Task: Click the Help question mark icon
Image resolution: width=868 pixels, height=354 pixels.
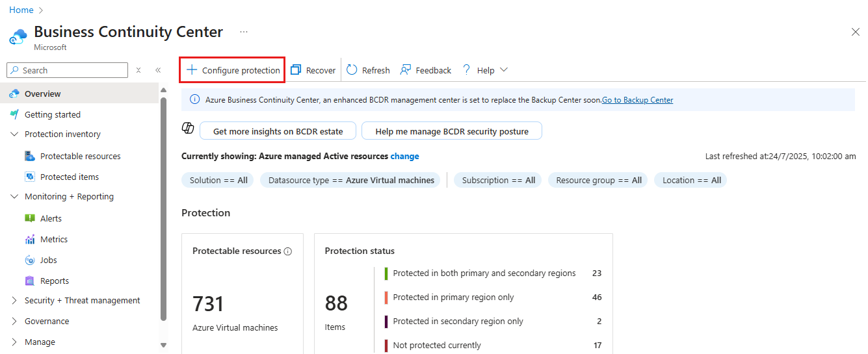Action: [466, 70]
